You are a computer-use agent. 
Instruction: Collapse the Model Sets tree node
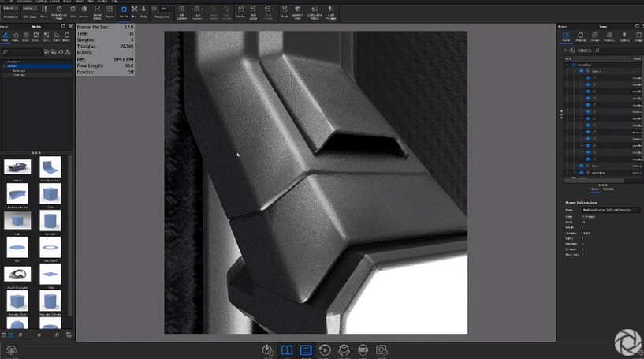pyautogui.click(x=568, y=65)
